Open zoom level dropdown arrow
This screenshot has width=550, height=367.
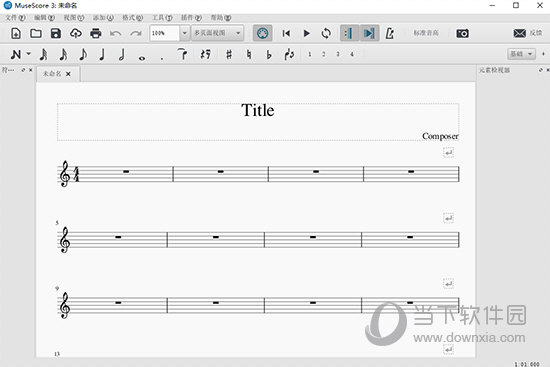point(185,33)
